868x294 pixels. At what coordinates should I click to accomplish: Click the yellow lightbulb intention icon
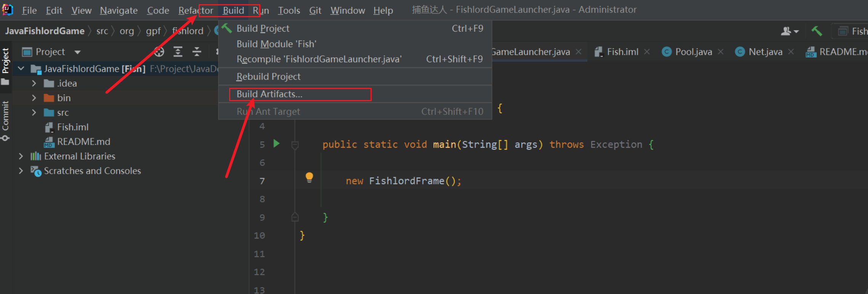tap(309, 178)
